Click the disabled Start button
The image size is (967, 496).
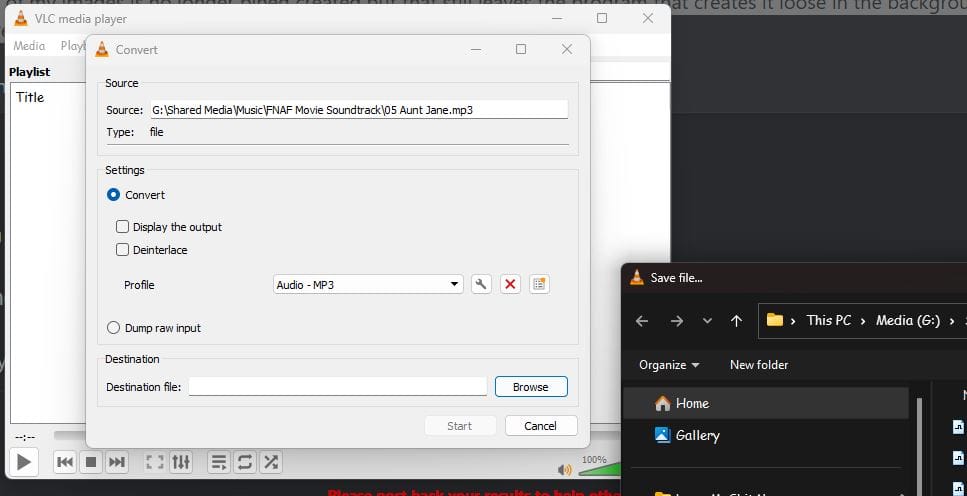click(x=459, y=426)
